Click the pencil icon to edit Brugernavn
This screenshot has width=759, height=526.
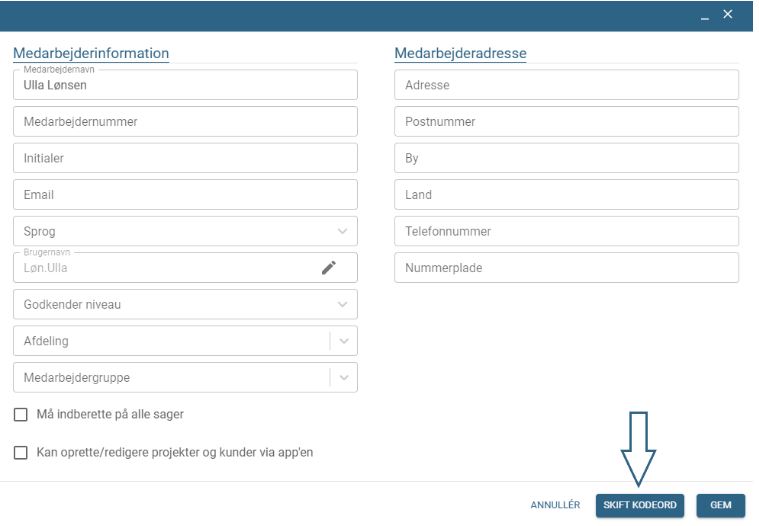pyautogui.click(x=329, y=267)
